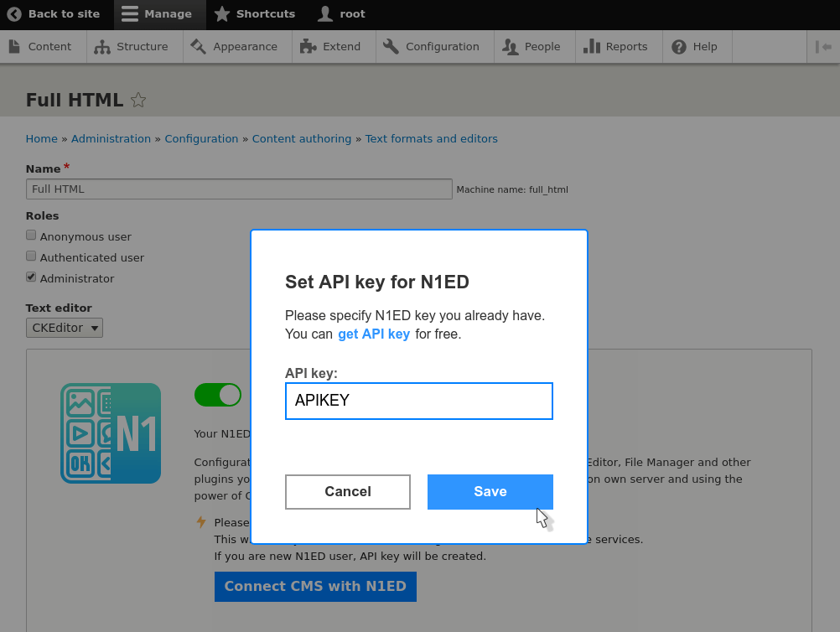Viewport: 840px width, 632px height.
Task: Toggle the green N1ED enable switch
Action: [x=218, y=395]
